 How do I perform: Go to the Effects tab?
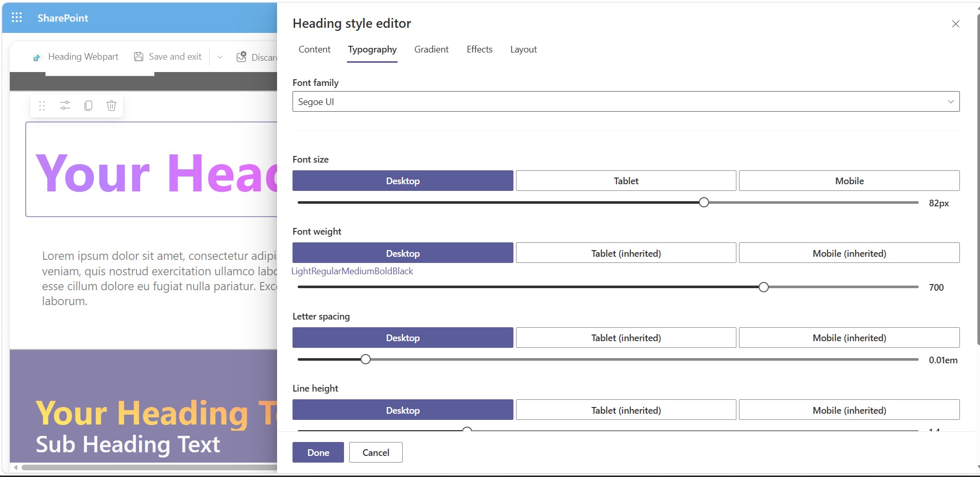(479, 49)
